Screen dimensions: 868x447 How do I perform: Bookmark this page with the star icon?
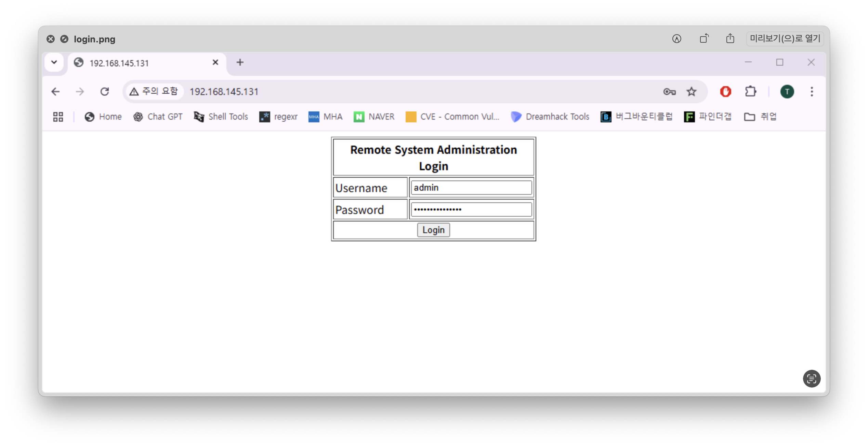tap(691, 92)
